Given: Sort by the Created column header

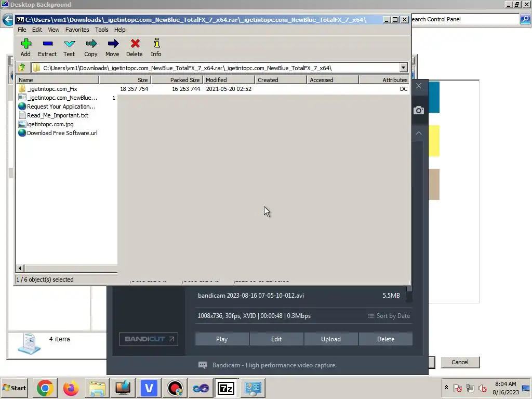Looking at the screenshot, I should (x=281, y=79).
